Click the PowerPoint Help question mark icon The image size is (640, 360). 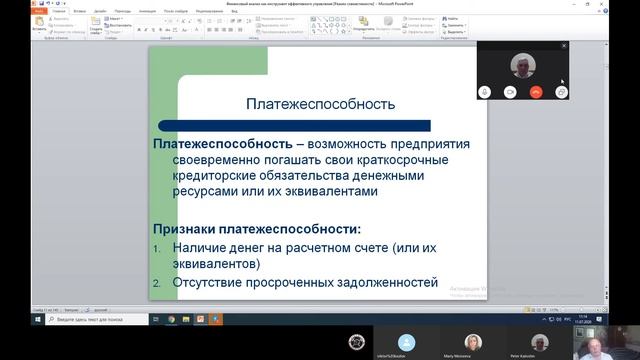click(605, 11)
